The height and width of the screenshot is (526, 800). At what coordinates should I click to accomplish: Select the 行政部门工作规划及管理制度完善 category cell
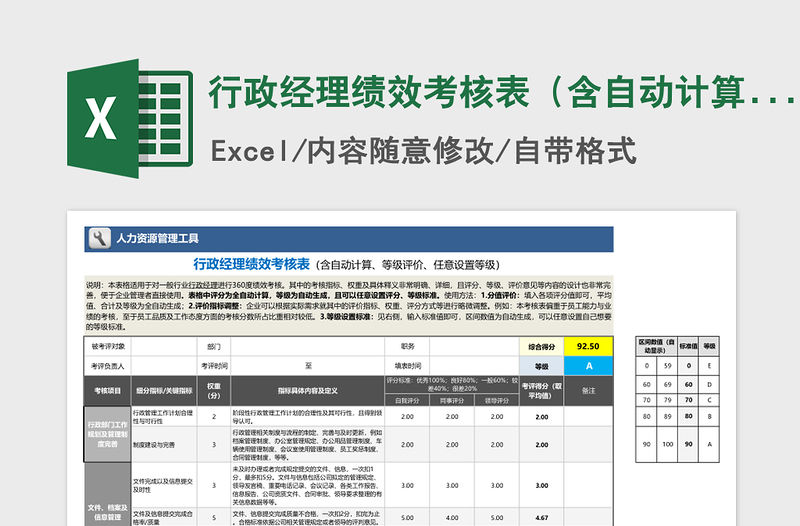[107, 435]
